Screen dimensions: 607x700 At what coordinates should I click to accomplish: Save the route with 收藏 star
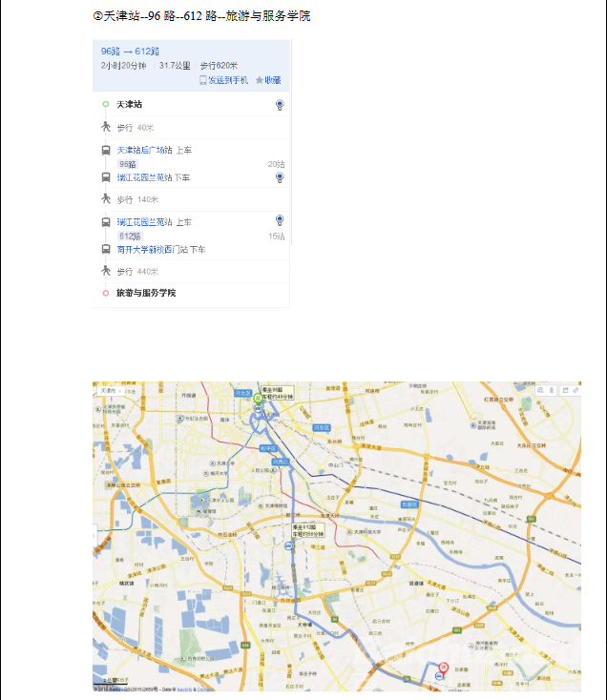267,80
